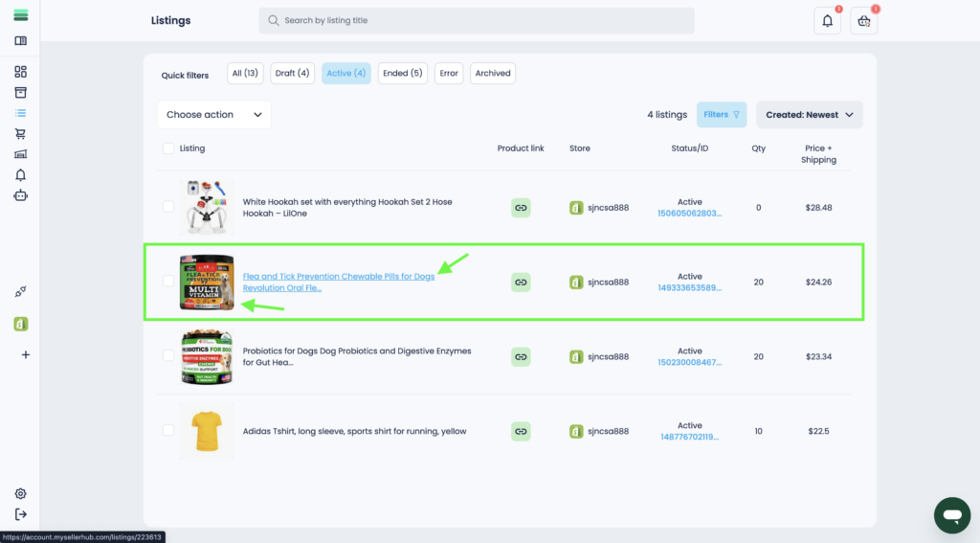Click the plus icon in sidebar
Screen dimensions: 980x543
click(x=25, y=354)
